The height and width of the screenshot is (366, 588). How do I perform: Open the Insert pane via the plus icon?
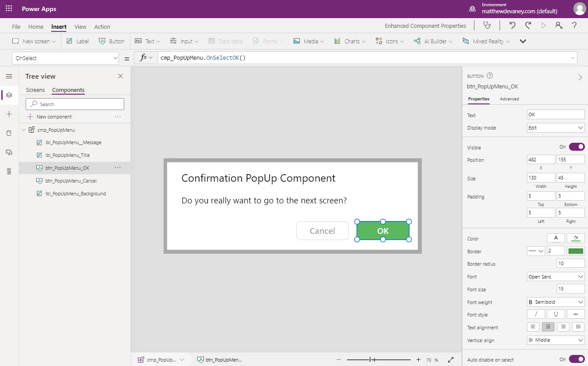[x=9, y=114]
